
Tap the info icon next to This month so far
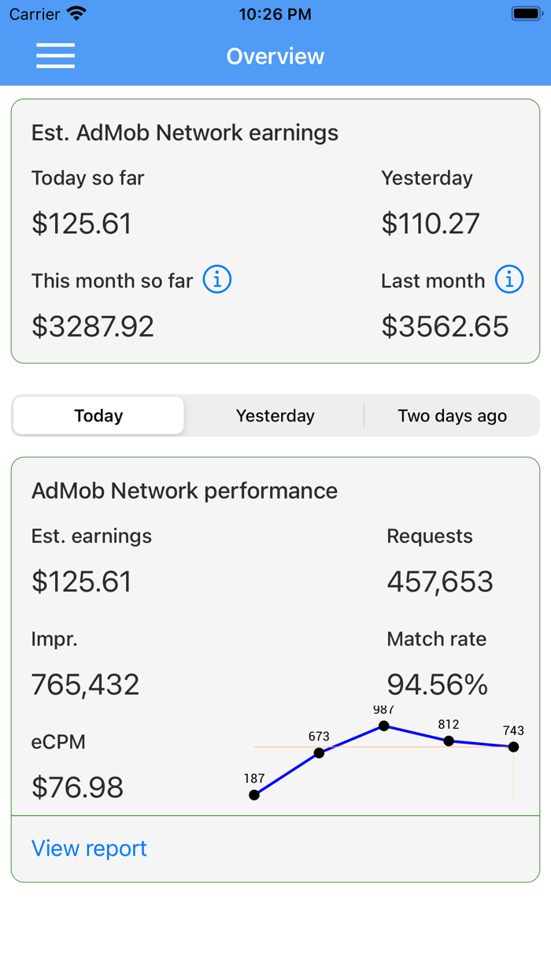pyautogui.click(x=216, y=279)
